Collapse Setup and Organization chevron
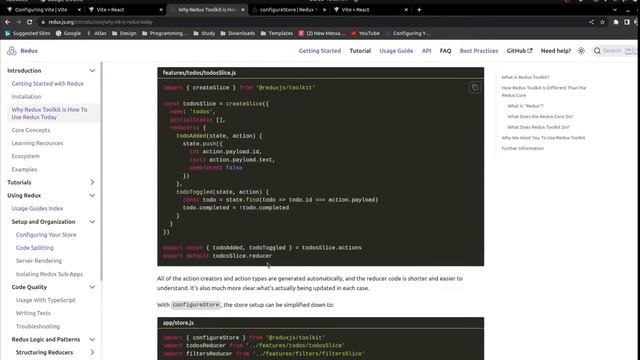The width and height of the screenshot is (640, 360). 92,222
